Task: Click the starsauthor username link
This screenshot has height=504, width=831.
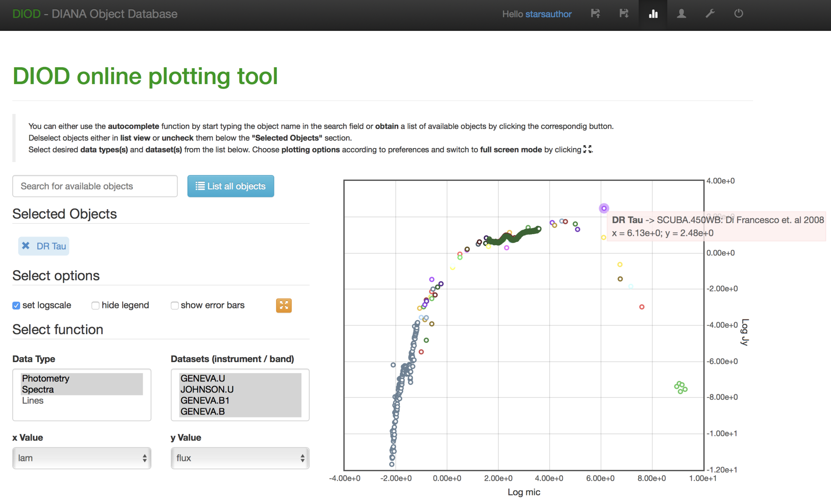Action: [x=548, y=14]
